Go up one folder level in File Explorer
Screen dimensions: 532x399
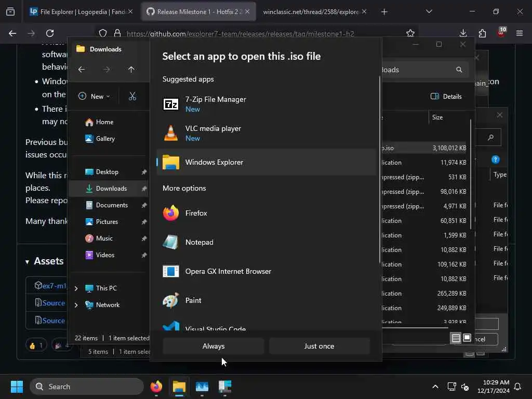coord(131,70)
